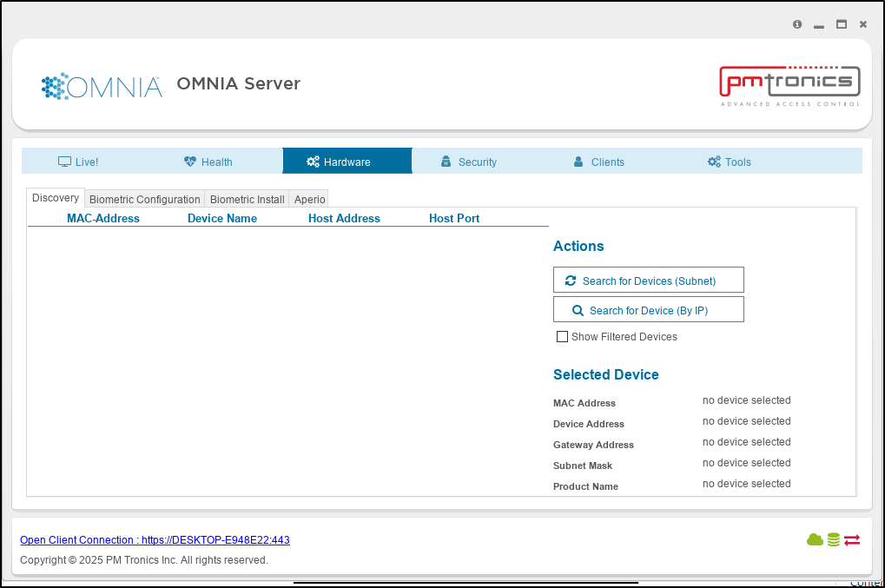This screenshot has height=588, width=885.
Task: Select the Hardware tab
Action: [x=347, y=161]
